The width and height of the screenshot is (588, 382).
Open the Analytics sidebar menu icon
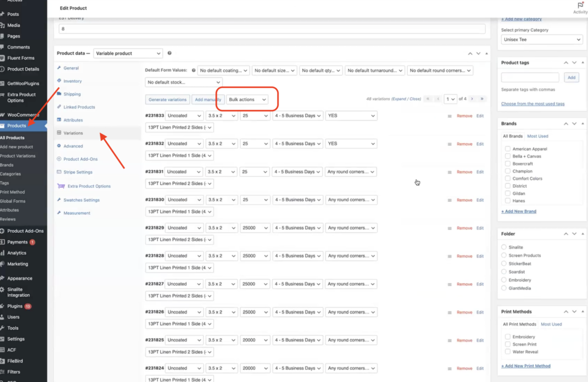[x=3, y=253]
